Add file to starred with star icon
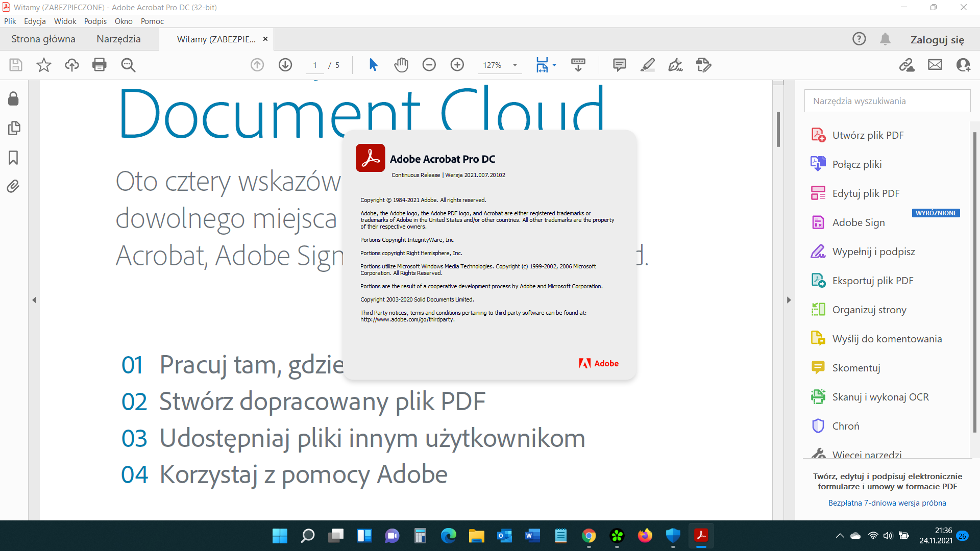 pos(44,65)
